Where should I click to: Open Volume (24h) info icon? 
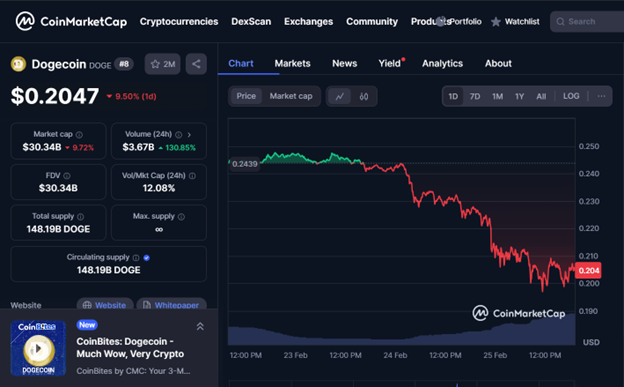(179, 135)
